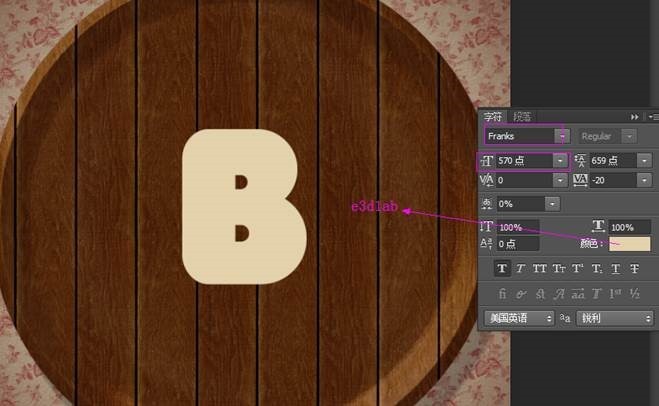This screenshot has height=406, width=659.
Task: Switch to the 字符 (Character) tab
Action: 493,116
